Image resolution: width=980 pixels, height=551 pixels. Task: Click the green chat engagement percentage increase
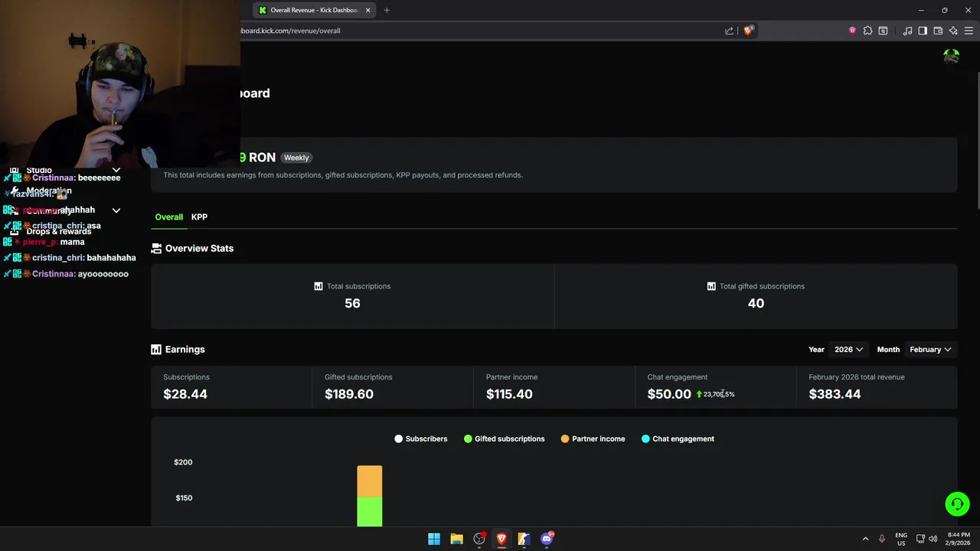pos(715,394)
